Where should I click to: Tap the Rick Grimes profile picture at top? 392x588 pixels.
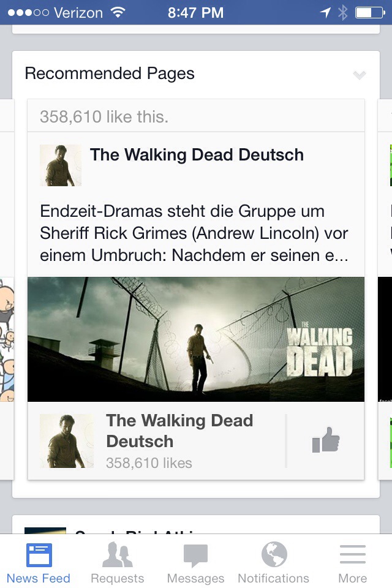coord(61,165)
